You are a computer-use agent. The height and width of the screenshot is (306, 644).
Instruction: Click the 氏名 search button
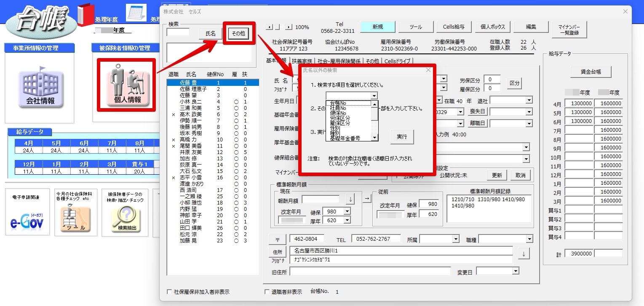click(x=211, y=34)
